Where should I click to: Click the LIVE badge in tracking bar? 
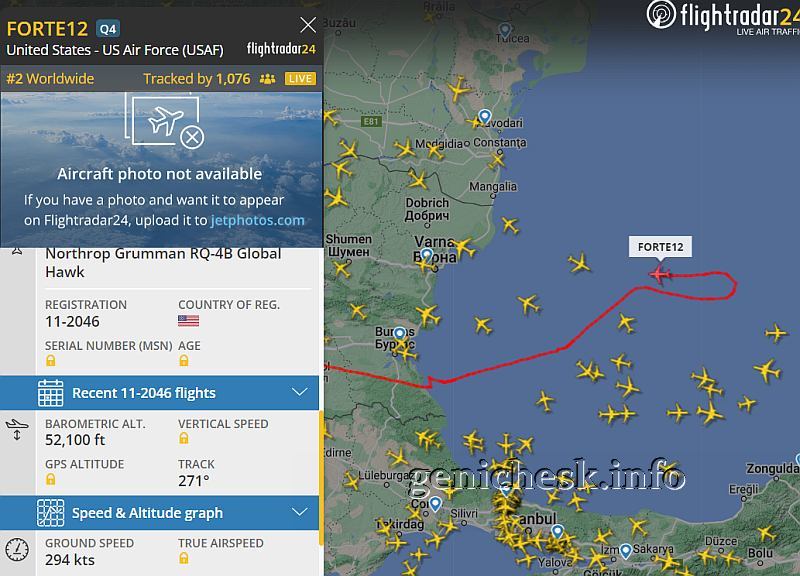click(x=300, y=79)
